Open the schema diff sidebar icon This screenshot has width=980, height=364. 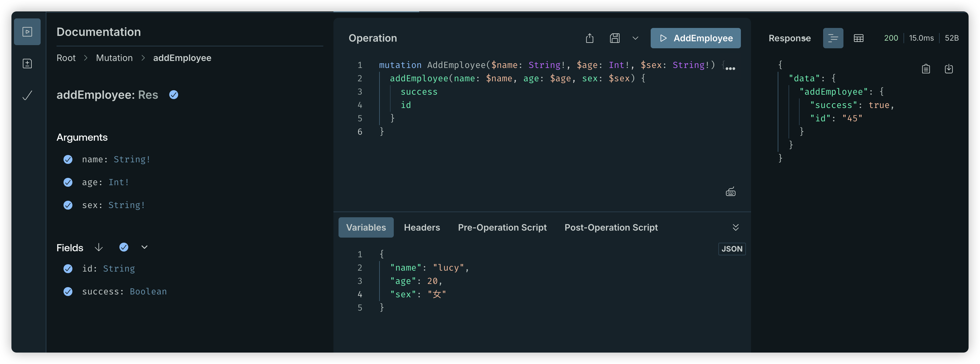click(x=27, y=64)
